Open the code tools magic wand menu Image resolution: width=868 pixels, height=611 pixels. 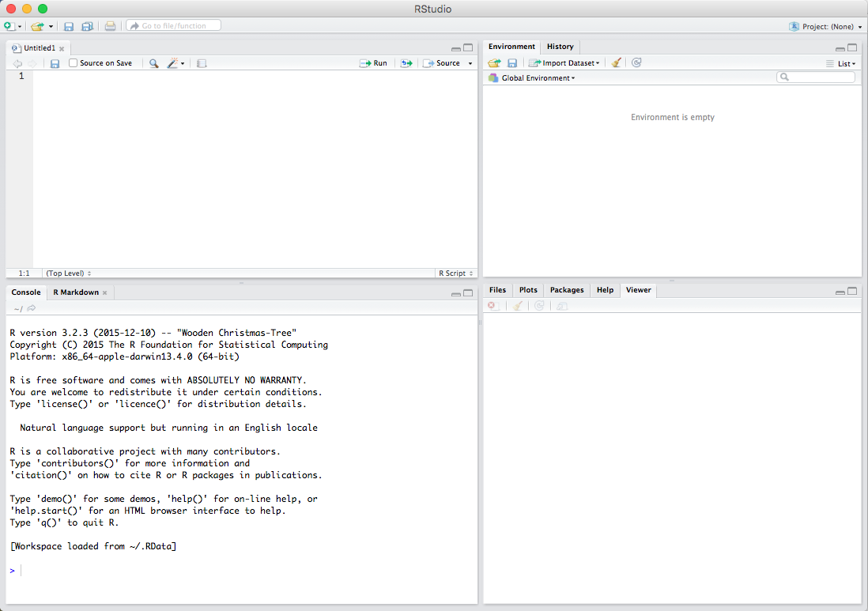point(175,63)
